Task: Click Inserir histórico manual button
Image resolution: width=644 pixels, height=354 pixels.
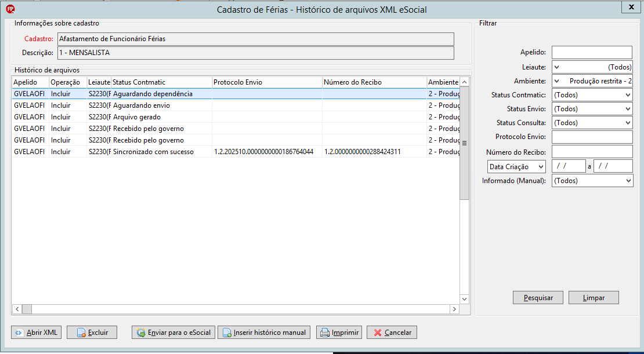Action: tap(263, 332)
